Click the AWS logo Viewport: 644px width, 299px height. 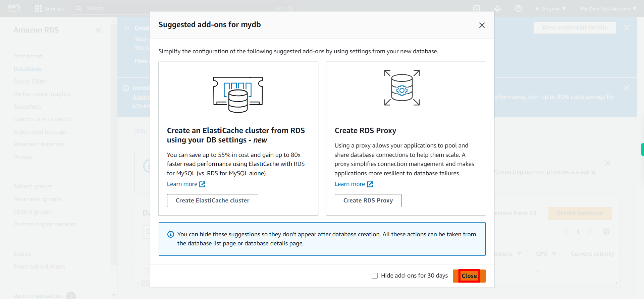[x=14, y=8]
